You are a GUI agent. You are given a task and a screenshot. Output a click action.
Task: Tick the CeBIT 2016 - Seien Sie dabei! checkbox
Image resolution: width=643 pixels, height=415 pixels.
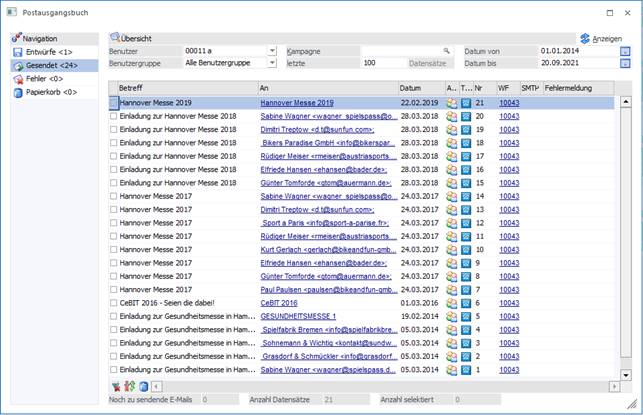coord(113,302)
